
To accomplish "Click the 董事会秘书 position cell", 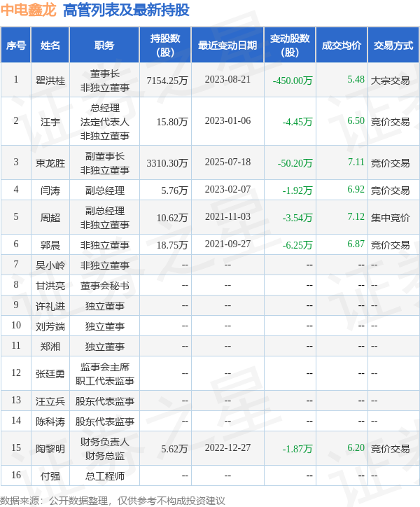I will pyautogui.click(x=104, y=286).
